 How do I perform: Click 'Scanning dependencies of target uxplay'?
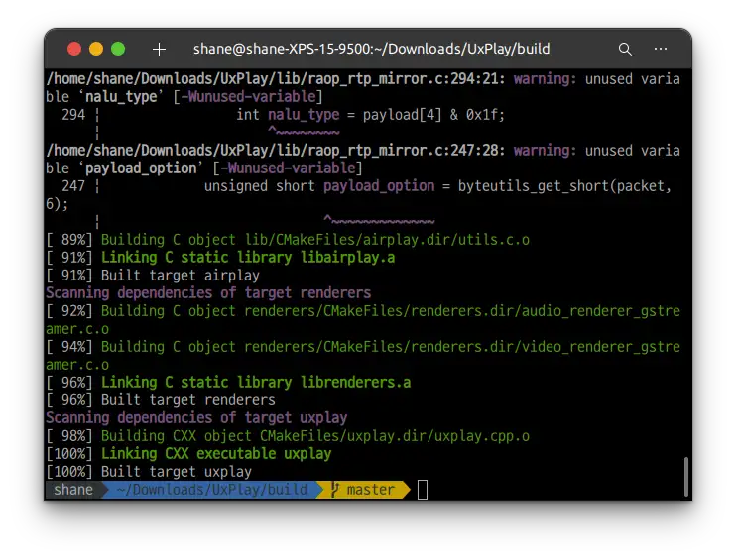click(196, 418)
